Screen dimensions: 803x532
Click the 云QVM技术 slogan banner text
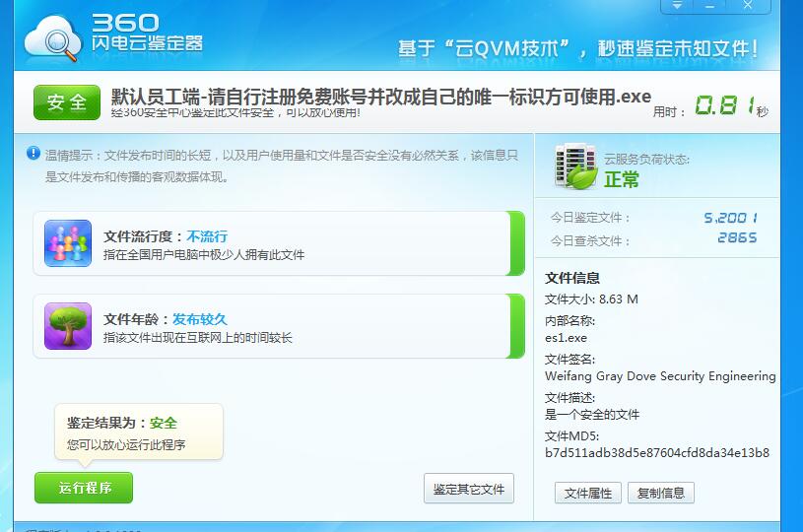[577, 48]
